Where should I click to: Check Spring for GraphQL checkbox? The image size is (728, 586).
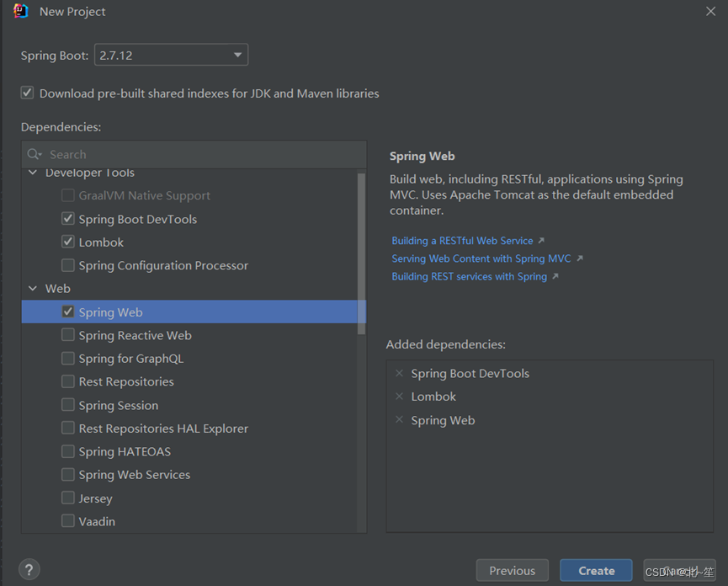[68, 359]
